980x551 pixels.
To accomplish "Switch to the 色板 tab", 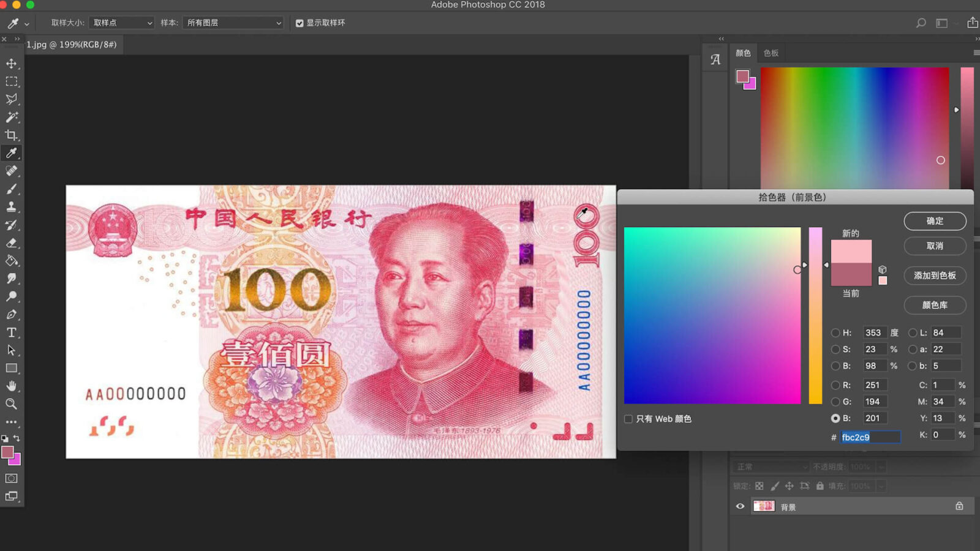I will pyautogui.click(x=771, y=53).
